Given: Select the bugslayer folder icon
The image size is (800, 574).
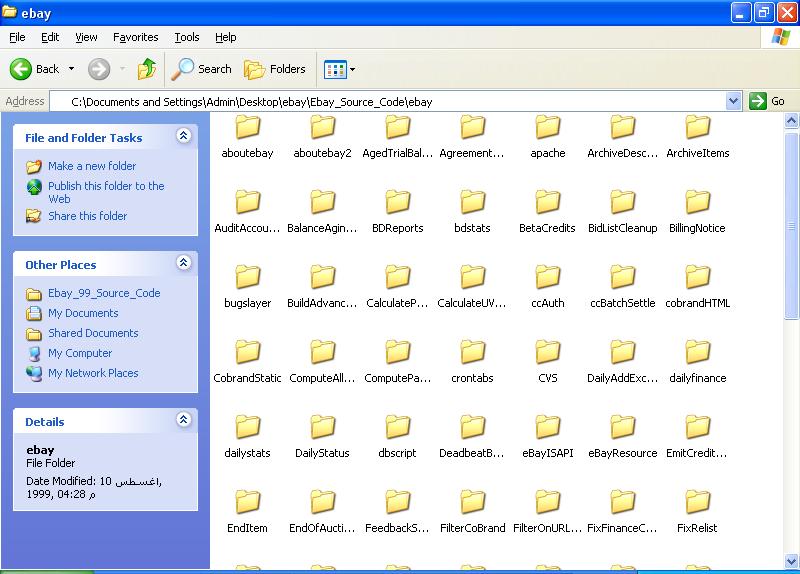Looking at the screenshot, I should pyautogui.click(x=247, y=278).
